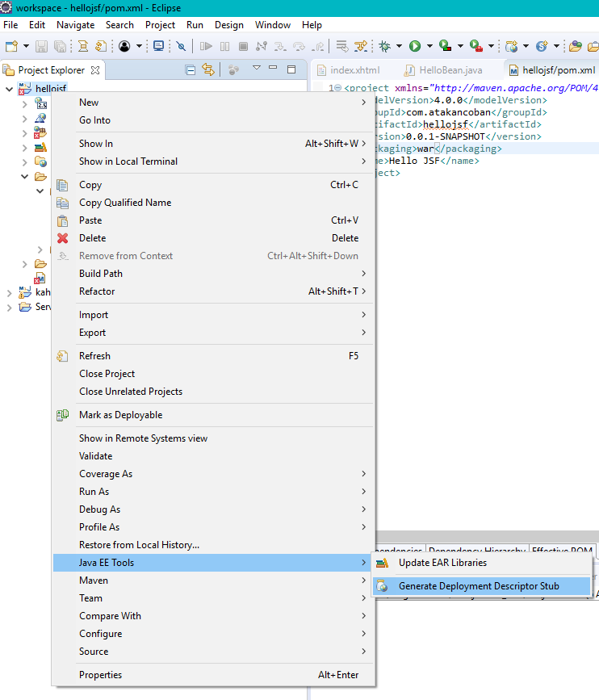Open the Run As submenu
This screenshot has height=700, width=599.
[213, 492]
